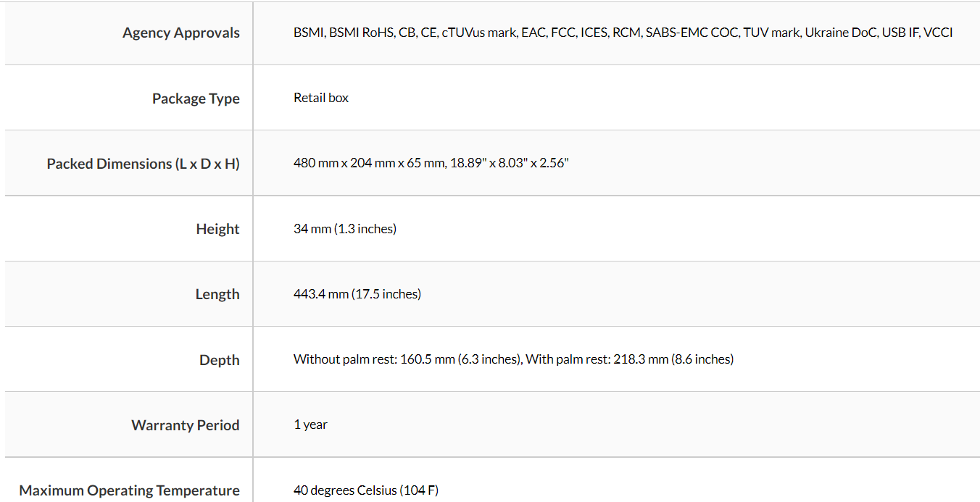Select the Depth row label
Viewport: 980px width, 502px height.
(x=219, y=360)
